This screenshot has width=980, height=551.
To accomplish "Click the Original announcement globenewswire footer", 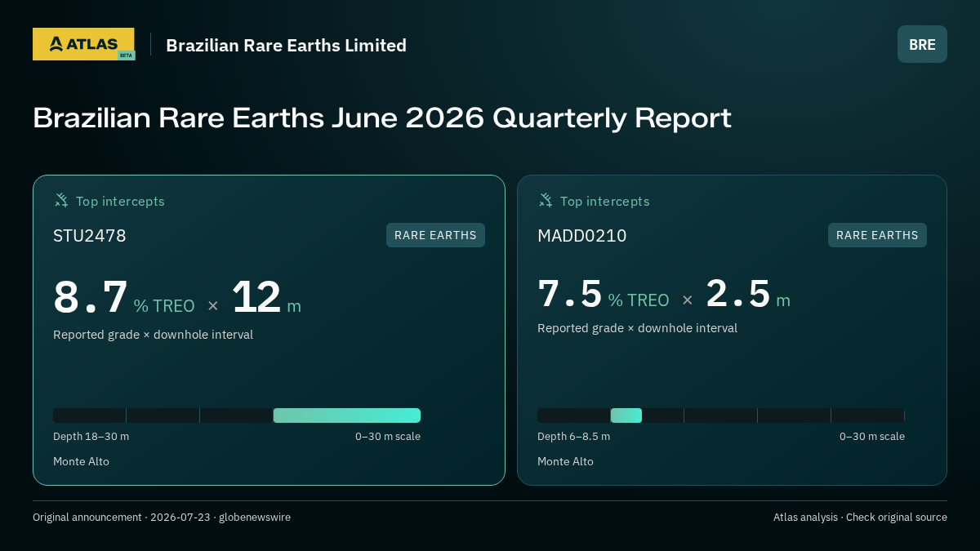I will click(x=162, y=518).
